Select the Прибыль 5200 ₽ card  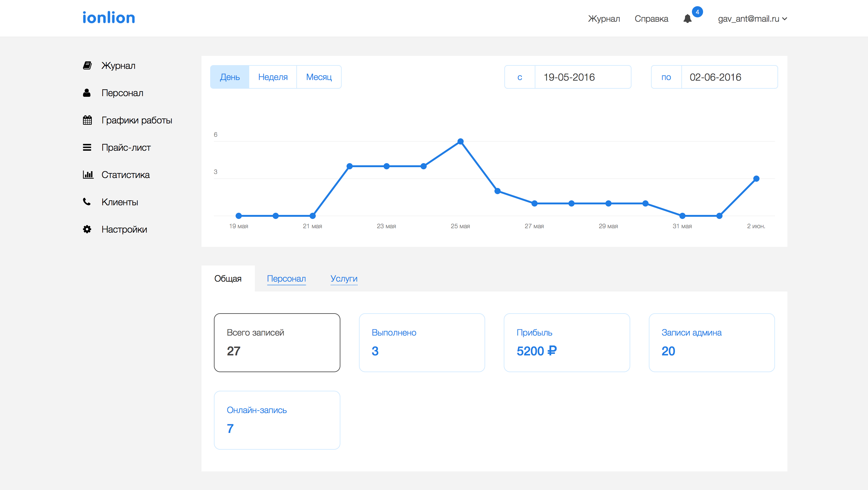click(x=566, y=342)
